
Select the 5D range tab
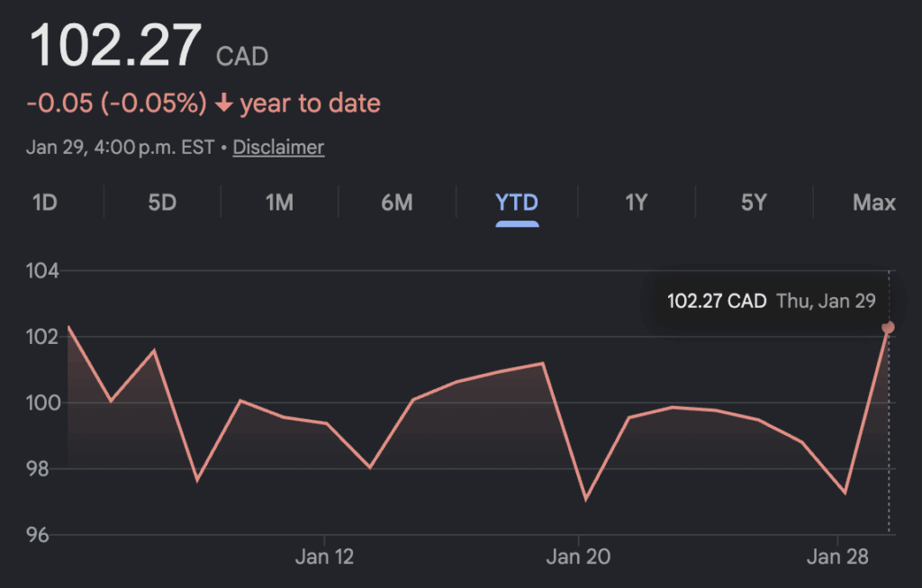pos(162,203)
